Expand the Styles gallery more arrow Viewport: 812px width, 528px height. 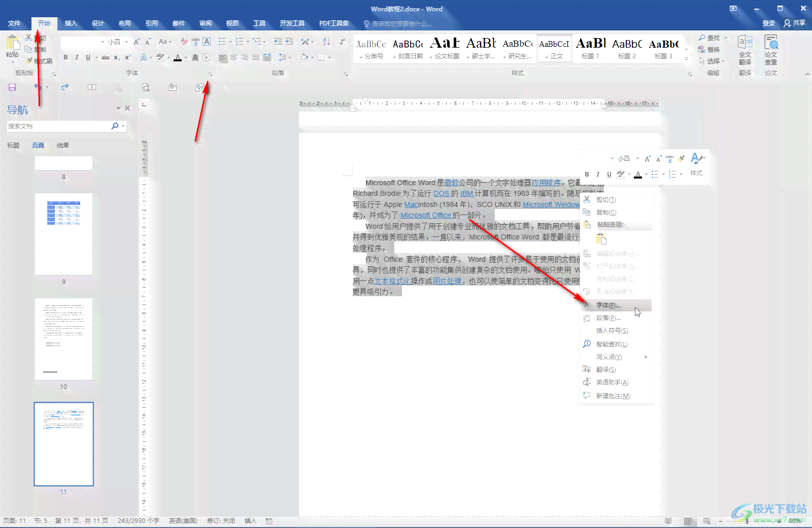click(686, 59)
